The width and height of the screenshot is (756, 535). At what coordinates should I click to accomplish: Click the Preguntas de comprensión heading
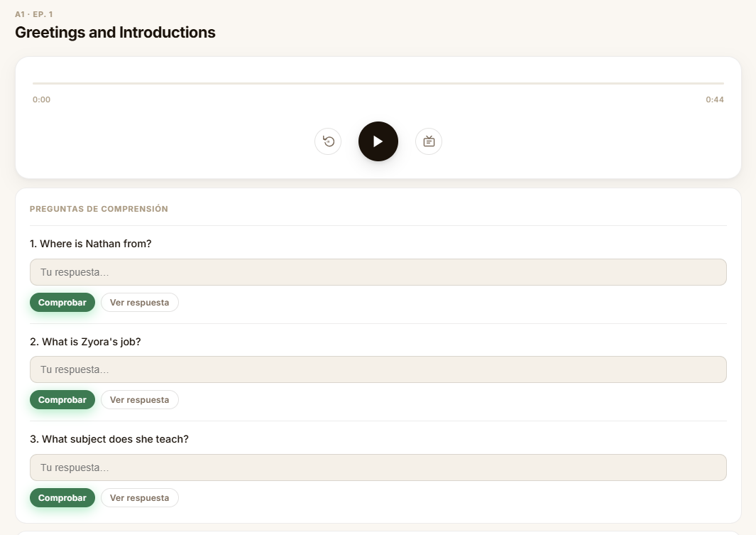pos(99,209)
